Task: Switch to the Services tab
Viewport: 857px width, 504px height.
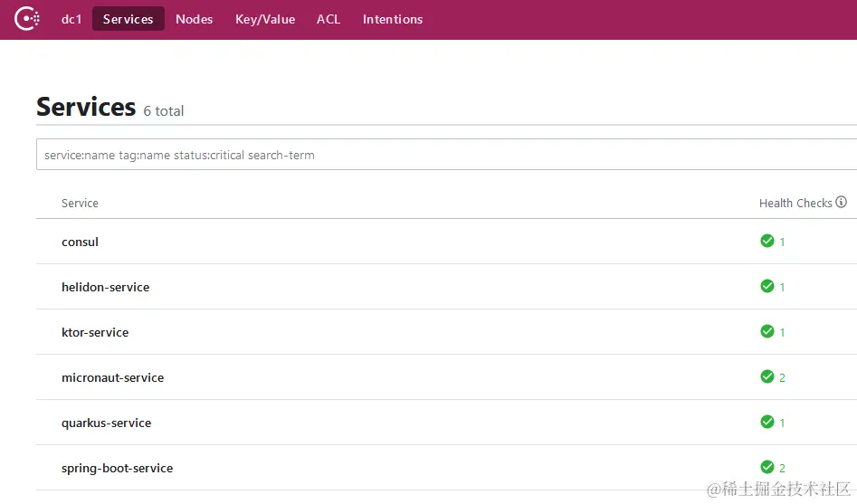Action: point(128,19)
